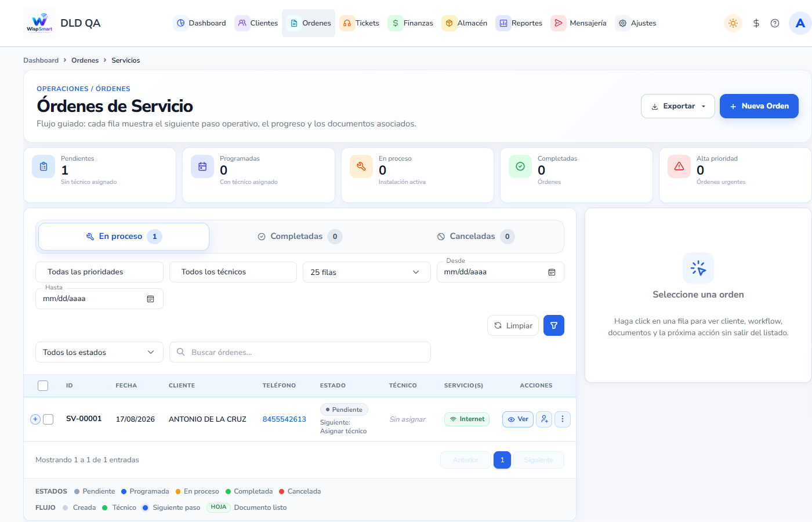The width and height of the screenshot is (812, 522).
Task: Open the Todos los técnicos filter
Action: click(x=233, y=272)
